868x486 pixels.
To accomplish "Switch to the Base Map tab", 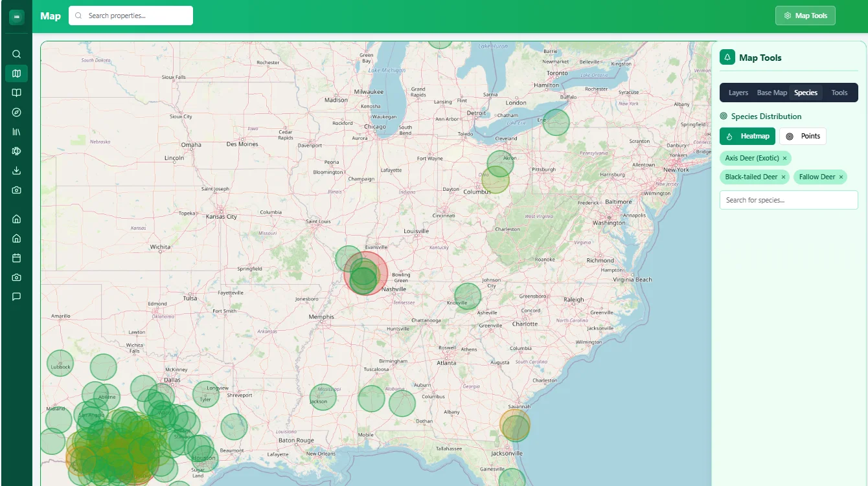I will pyautogui.click(x=772, y=93).
